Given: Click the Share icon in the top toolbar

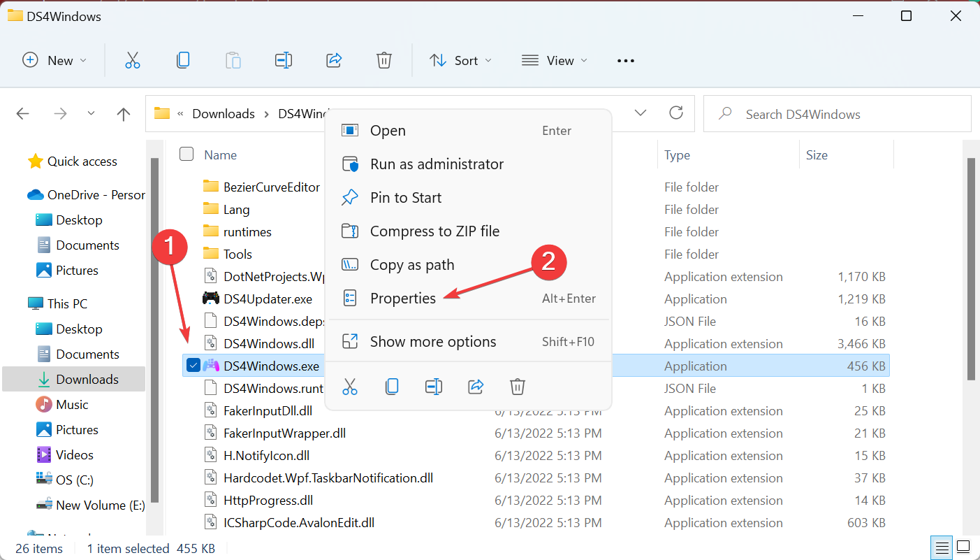Looking at the screenshot, I should pos(334,60).
